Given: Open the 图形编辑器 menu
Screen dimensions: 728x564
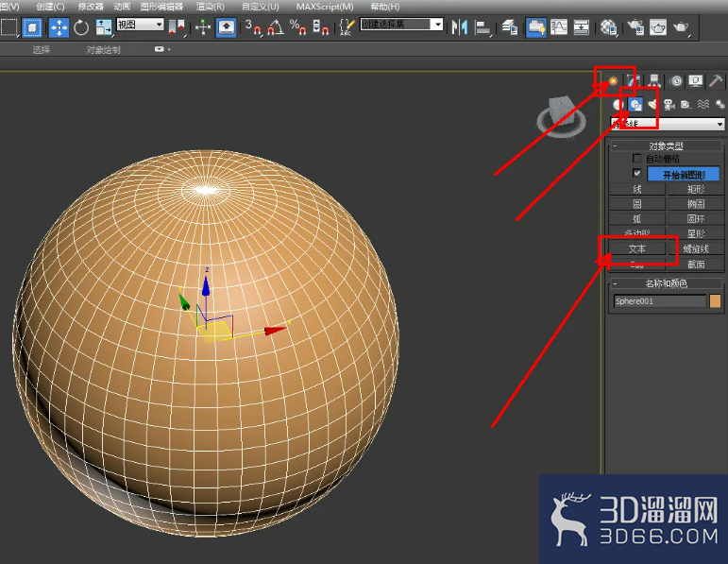Looking at the screenshot, I should 161,7.
